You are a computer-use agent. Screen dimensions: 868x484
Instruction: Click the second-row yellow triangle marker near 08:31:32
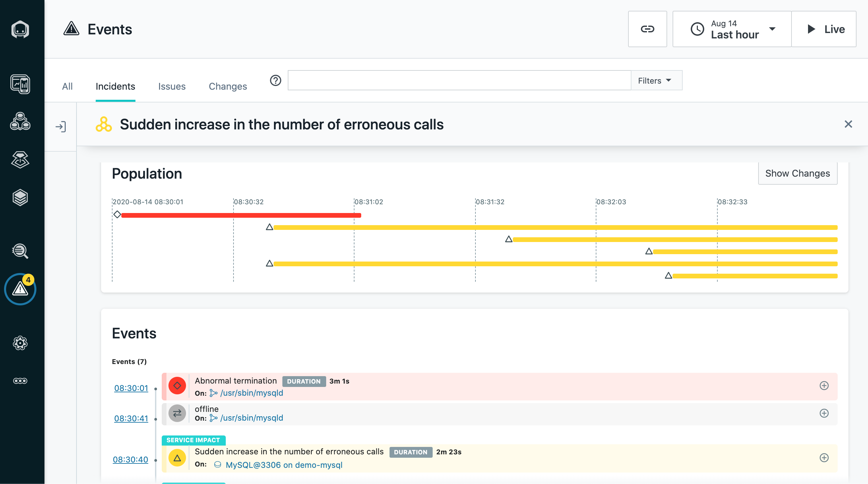click(x=509, y=239)
